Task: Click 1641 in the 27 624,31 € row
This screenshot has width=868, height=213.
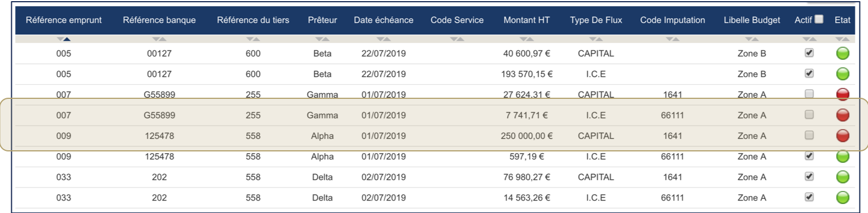Action: [x=673, y=94]
